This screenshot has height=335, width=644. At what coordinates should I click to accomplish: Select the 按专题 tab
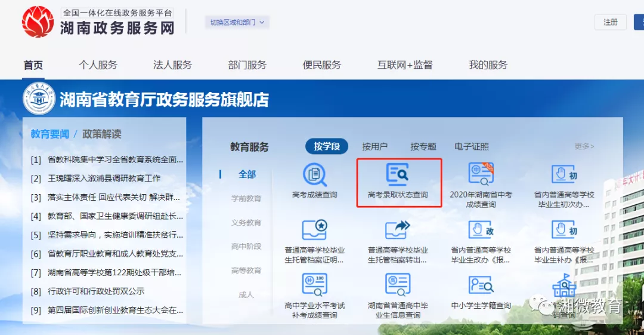[423, 146]
